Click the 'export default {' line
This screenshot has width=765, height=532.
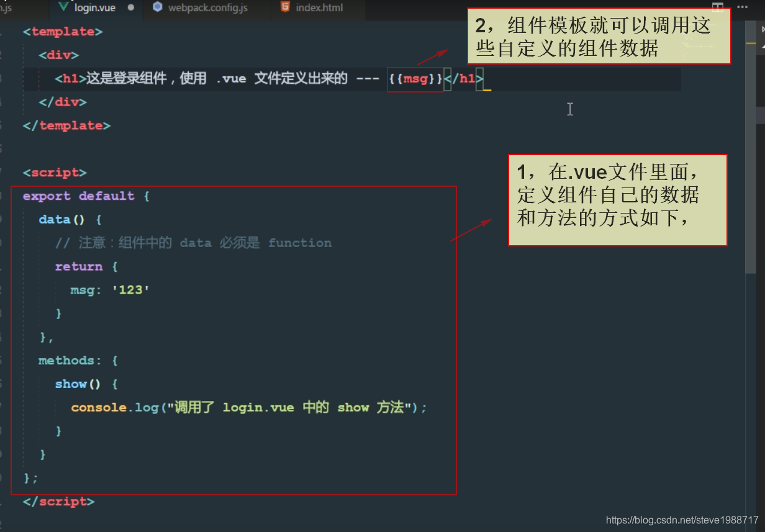tap(86, 197)
